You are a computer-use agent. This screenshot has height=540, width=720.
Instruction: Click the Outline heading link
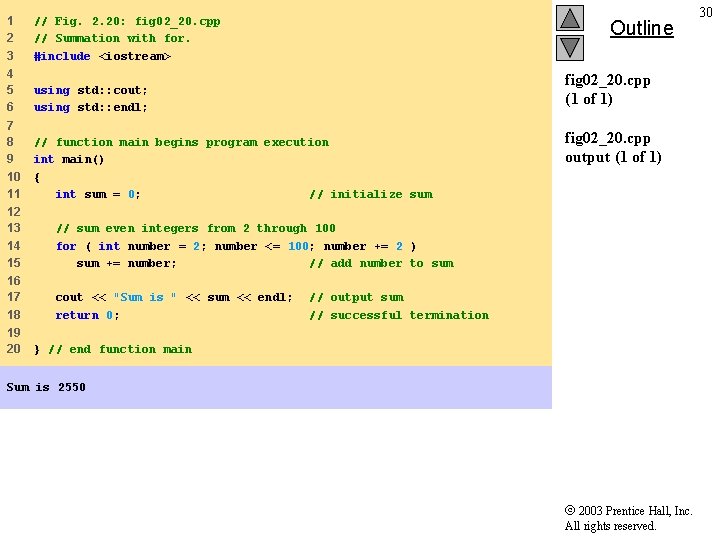[641, 28]
